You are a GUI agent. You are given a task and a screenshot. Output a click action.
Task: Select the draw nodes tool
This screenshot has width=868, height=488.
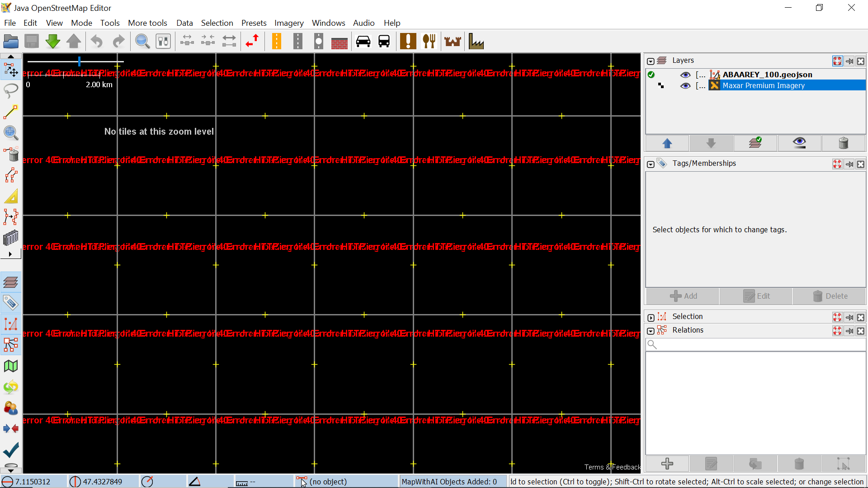click(x=11, y=112)
